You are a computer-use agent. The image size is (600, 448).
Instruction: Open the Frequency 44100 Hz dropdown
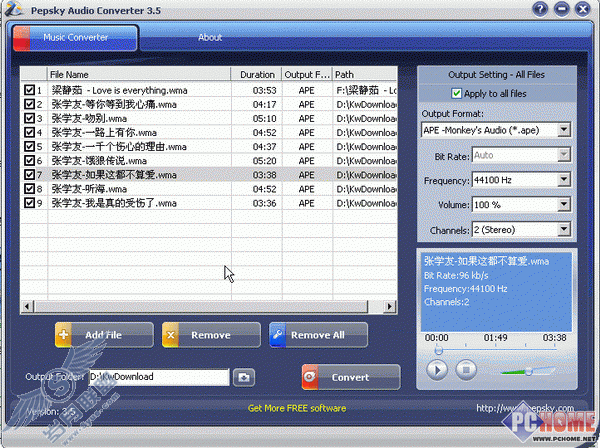564,180
